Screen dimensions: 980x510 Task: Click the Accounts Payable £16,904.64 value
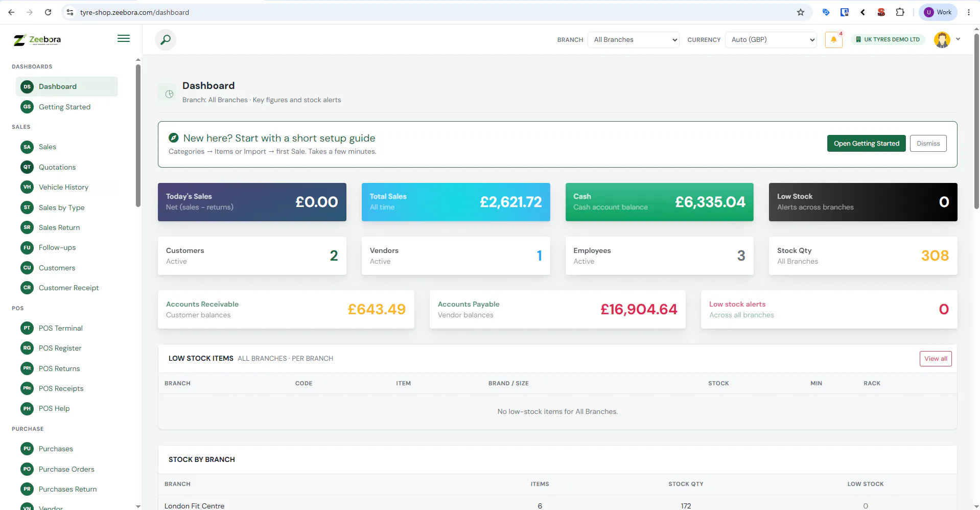(639, 309)
